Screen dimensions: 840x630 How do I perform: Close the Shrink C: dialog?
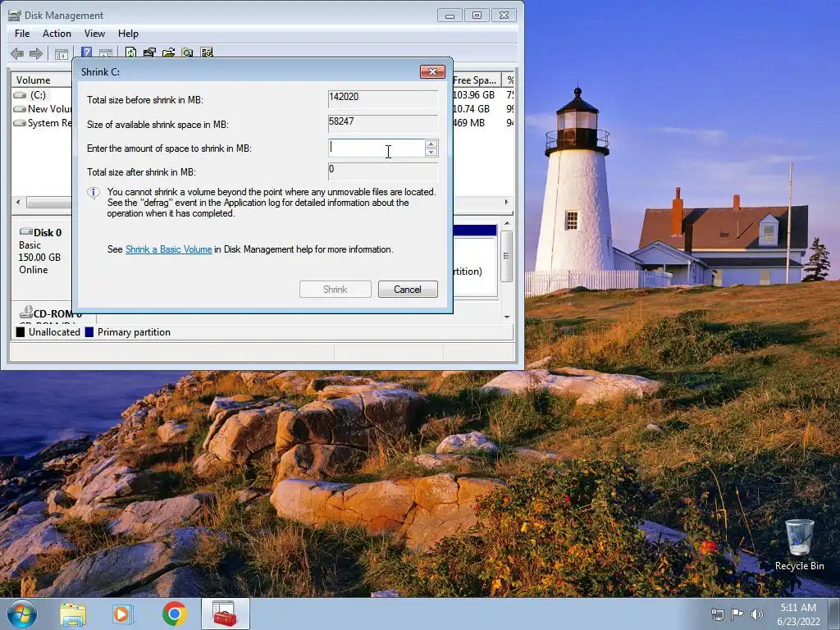click(433, 72)
